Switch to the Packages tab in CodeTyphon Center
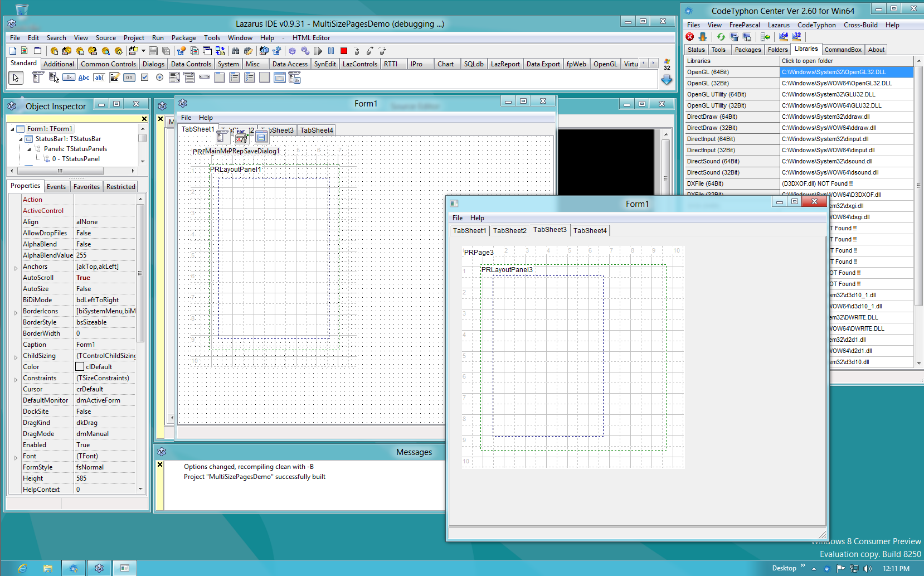The height and width of the screenshot is (576, 924). coord(748,50)
